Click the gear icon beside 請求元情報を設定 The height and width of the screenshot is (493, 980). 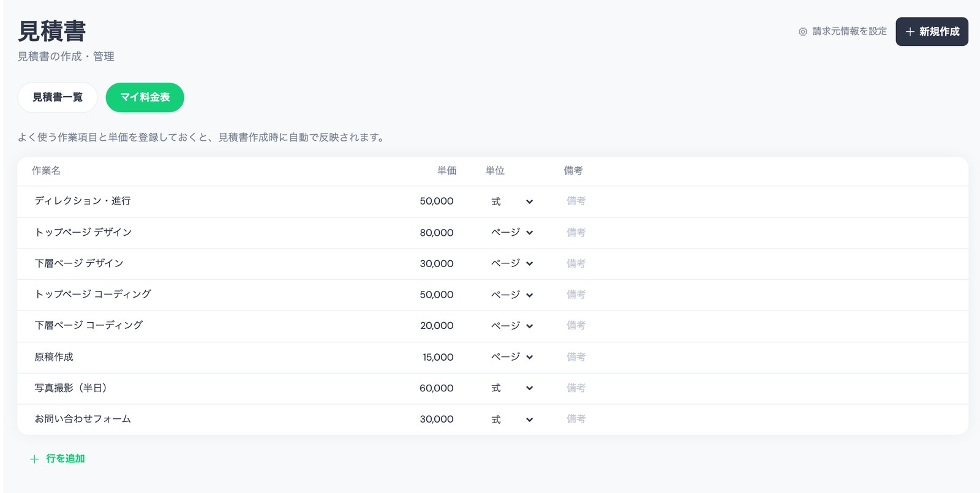(802, 31)
